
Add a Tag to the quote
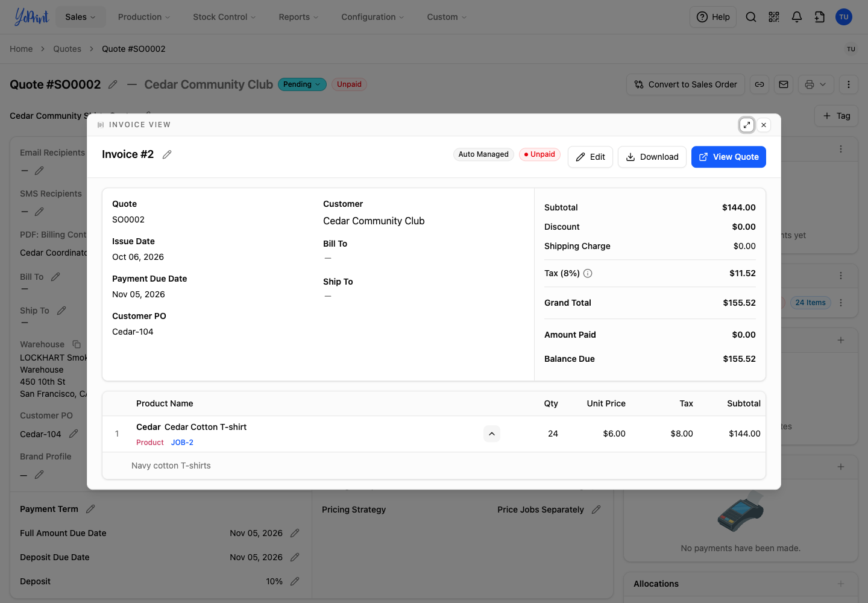[x=837, y=116]
